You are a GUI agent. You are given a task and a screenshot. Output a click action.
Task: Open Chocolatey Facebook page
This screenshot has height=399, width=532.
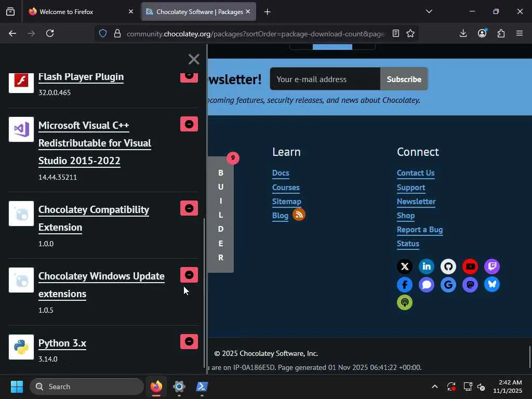tap(405, 285)
